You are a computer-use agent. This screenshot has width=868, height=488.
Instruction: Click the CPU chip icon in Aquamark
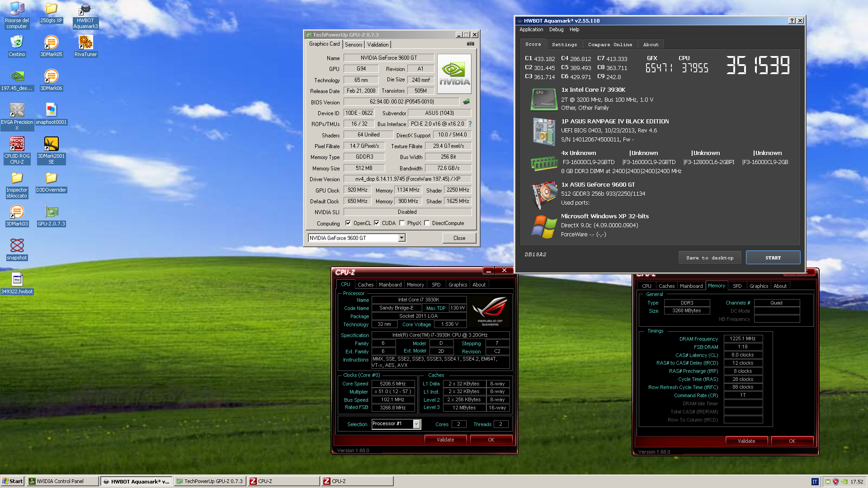(x=544, y=99)
